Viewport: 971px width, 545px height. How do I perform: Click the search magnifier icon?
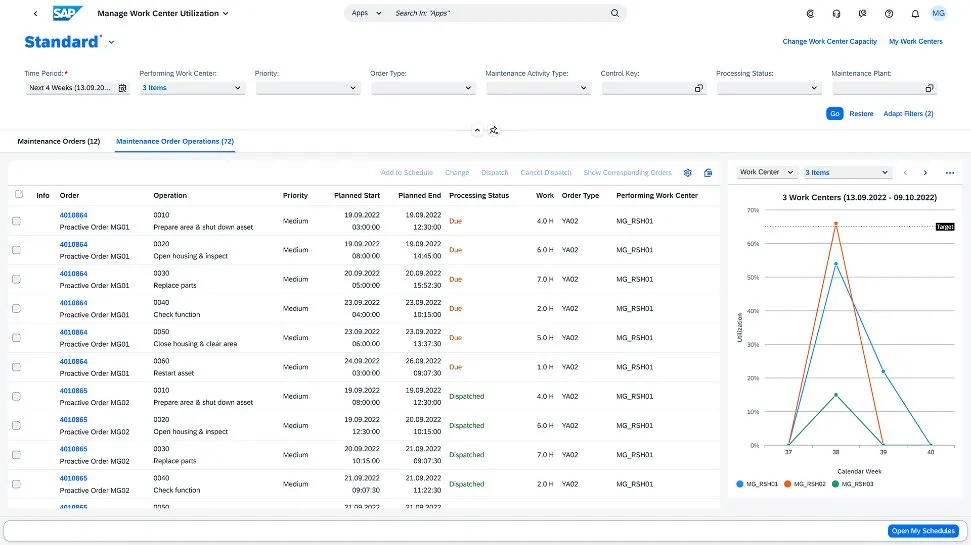[x=615, y=14]
